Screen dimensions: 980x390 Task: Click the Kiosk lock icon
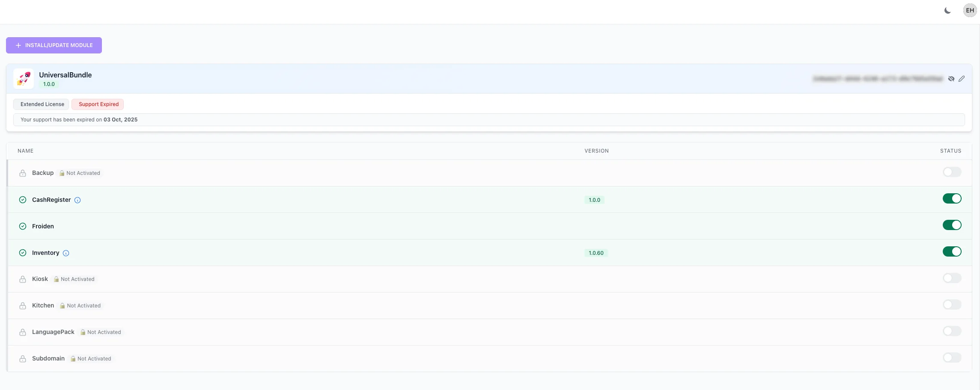(23, 279)
